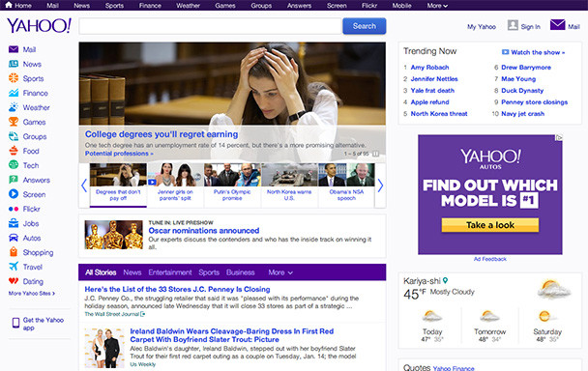588x371 pixels.
Task: Expand the More menu in the top navigation
Action: [437, 6]
